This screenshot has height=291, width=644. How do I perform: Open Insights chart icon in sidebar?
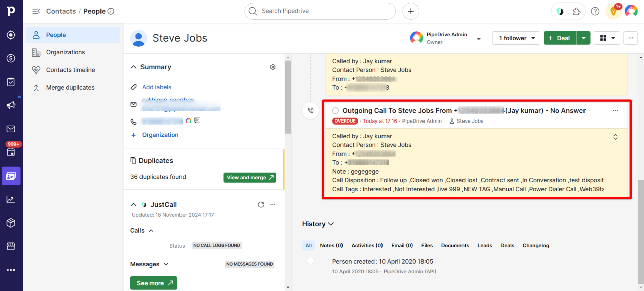(11, 199)
